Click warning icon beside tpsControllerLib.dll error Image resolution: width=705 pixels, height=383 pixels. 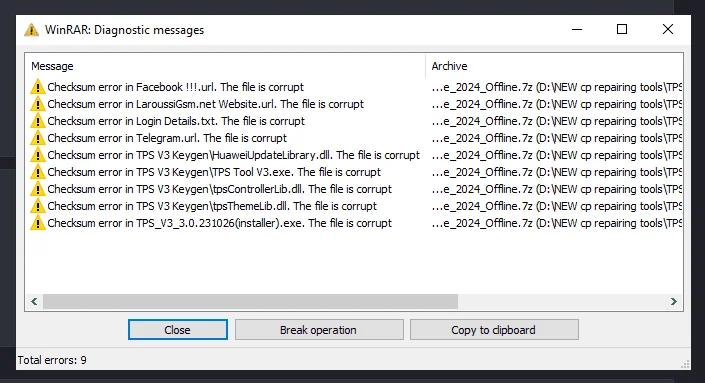click(x=38, y=189)
